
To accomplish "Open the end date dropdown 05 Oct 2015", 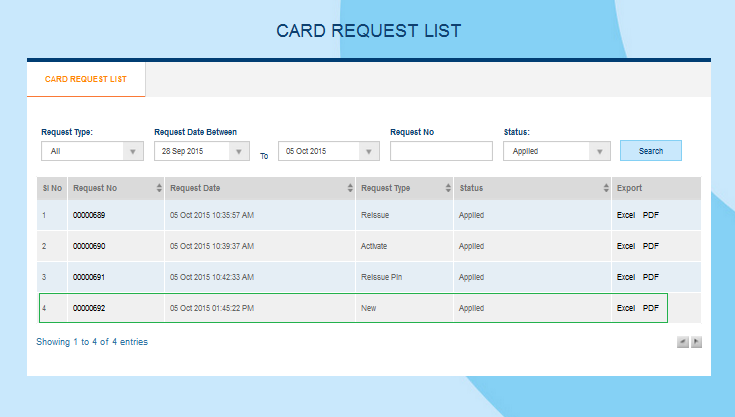I will [328, 151].
